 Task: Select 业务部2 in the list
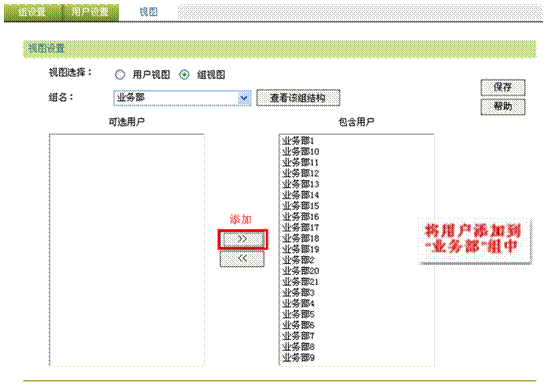[298, 260]
